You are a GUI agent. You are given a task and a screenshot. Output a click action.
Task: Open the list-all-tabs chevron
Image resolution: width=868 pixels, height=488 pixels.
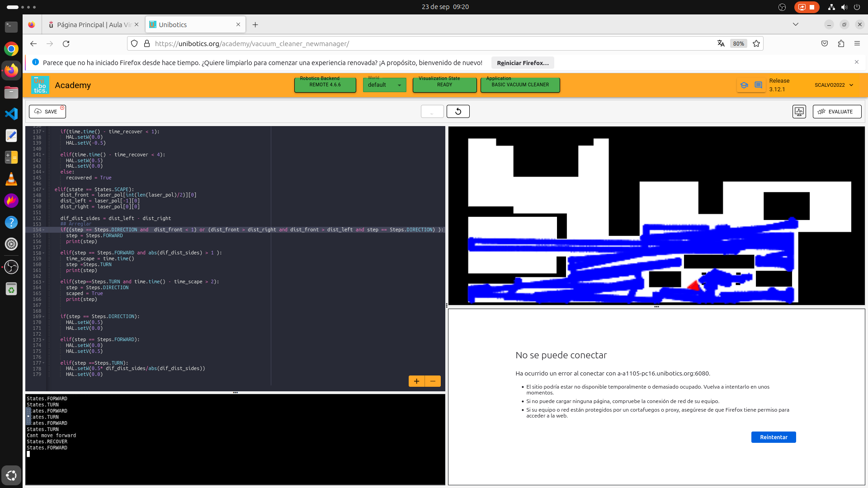click(796, 24)
